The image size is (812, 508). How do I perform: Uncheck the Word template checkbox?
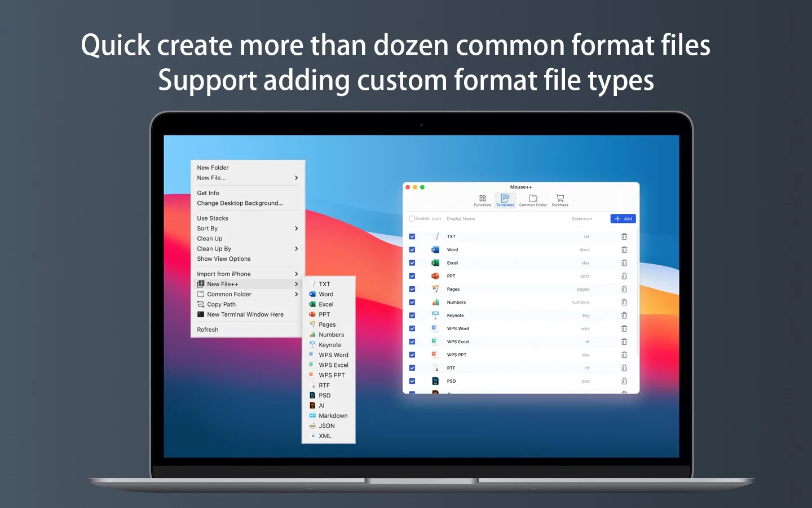point(412,249)
